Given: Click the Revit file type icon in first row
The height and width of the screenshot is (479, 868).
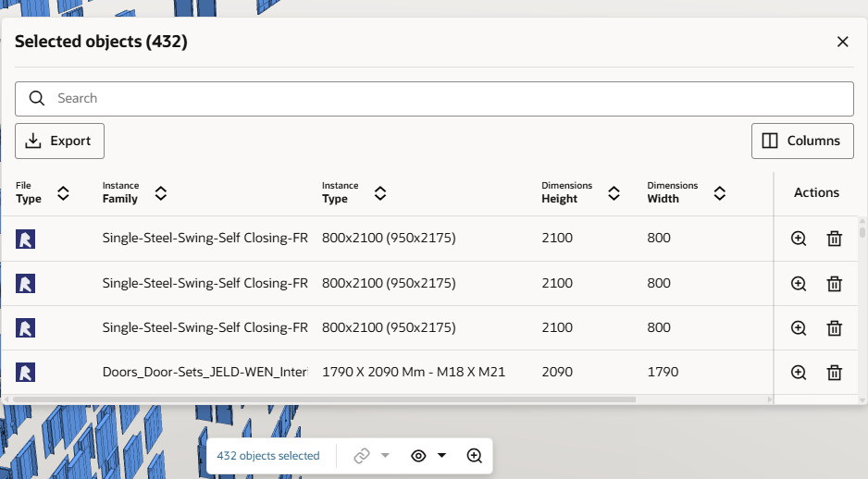Looking at the screenshot, I should [x=26, y=239].
